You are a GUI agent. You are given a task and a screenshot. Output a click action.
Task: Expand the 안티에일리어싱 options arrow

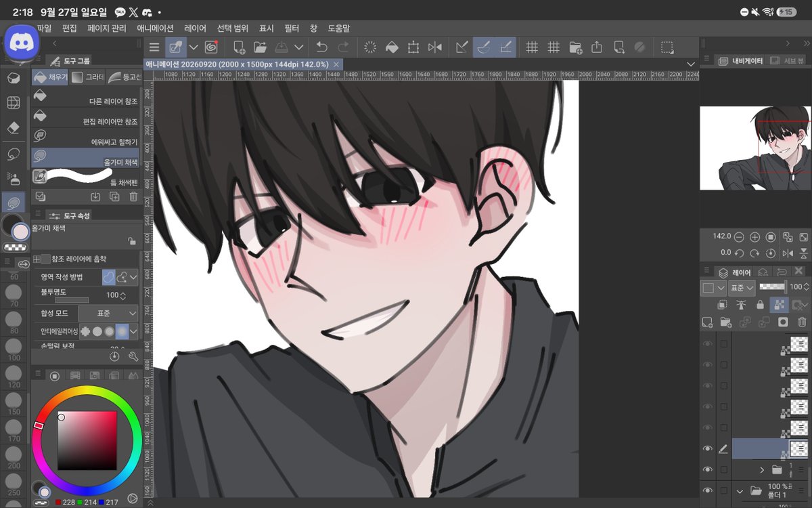point(134,331)
